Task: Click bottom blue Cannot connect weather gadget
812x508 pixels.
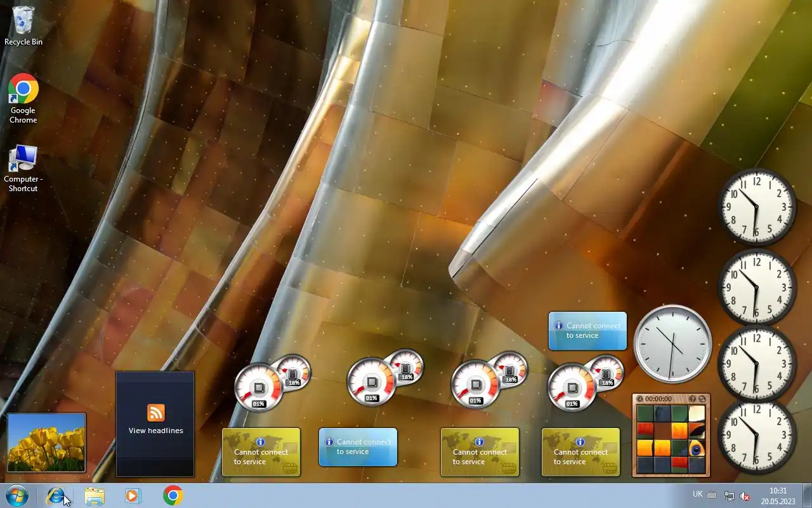Action: 358,447
